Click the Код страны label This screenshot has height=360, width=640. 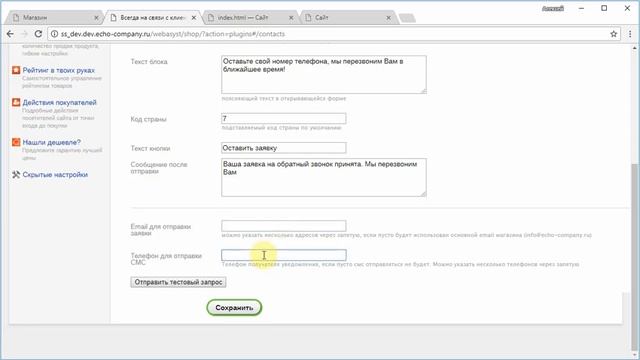[x=149, y=119]
